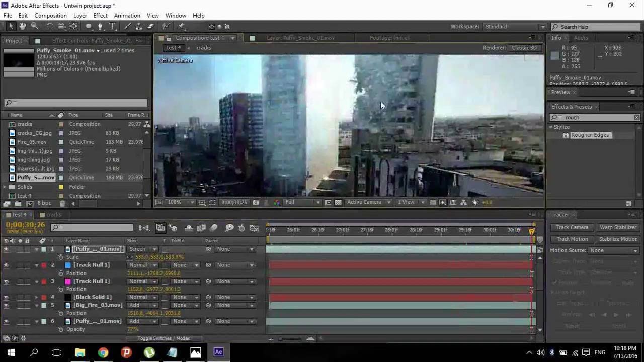Open the Effect menu
The image size is (644, 362).
pos(100,16)
